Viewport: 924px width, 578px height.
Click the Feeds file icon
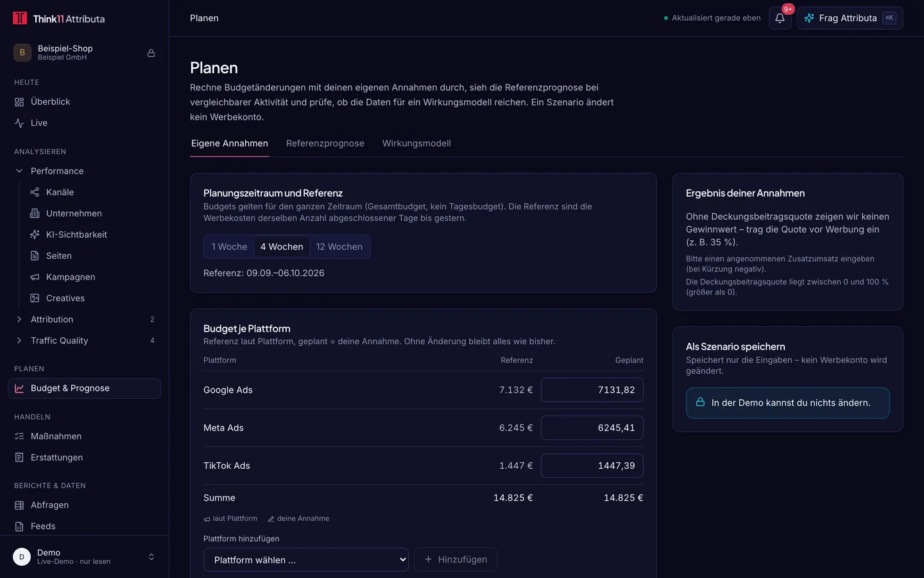[19, 526]
